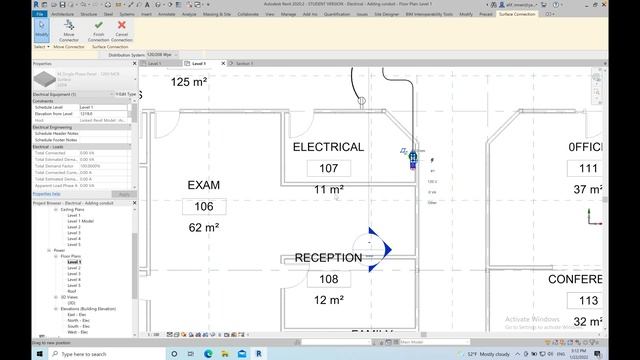
Task: Click the Edit Type button
Action: pyautogui.click(x=126, y=94)
